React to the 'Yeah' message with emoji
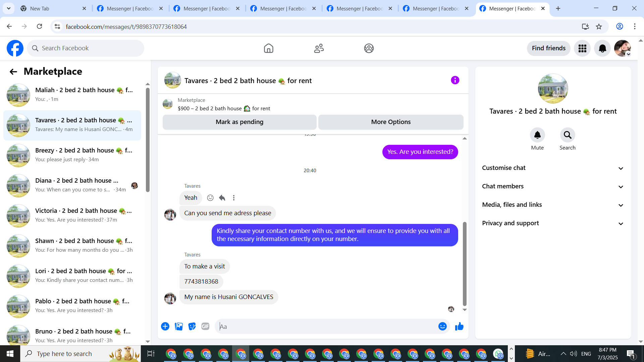The height and width of the screenshot is (362, 644). tap(210, 198)
